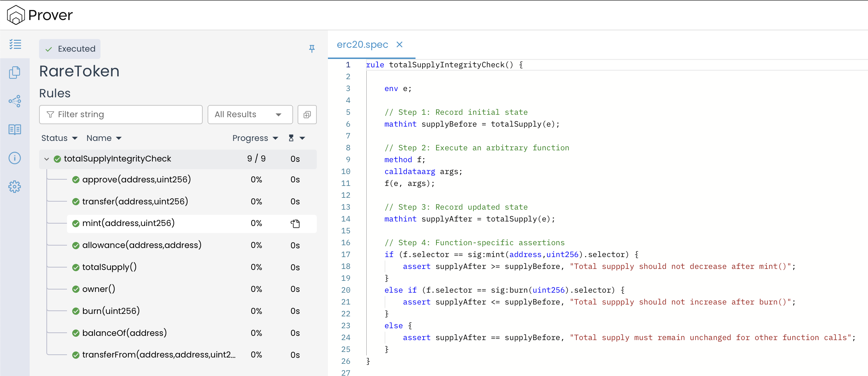Pin the rules panel
This screenshot has width=868, height=376.
coord(312,48)
